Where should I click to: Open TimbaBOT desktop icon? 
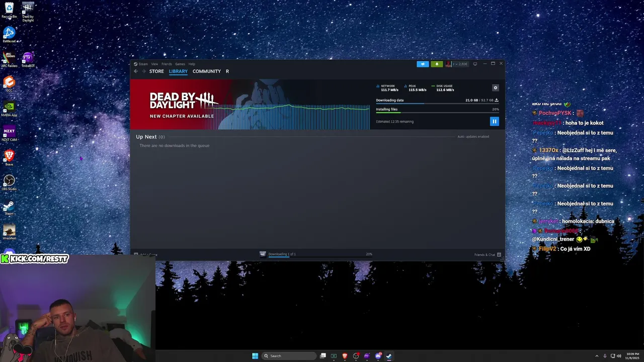(x=28, y=59)
